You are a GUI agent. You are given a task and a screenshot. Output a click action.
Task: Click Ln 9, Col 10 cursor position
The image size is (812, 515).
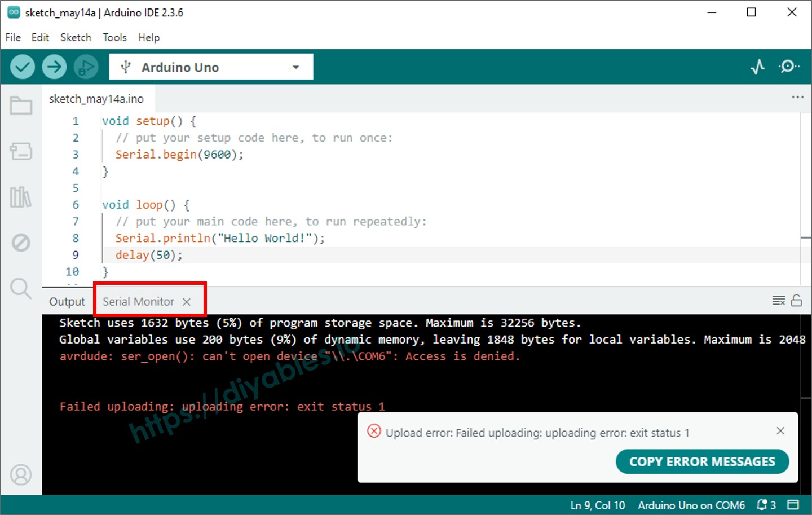point(597,505)
